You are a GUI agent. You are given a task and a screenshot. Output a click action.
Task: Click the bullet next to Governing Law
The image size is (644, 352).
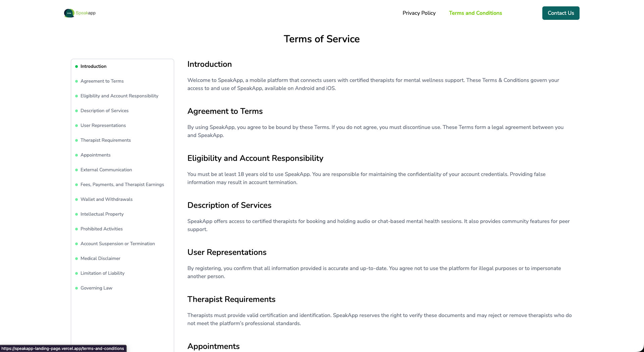click(77, 288)
